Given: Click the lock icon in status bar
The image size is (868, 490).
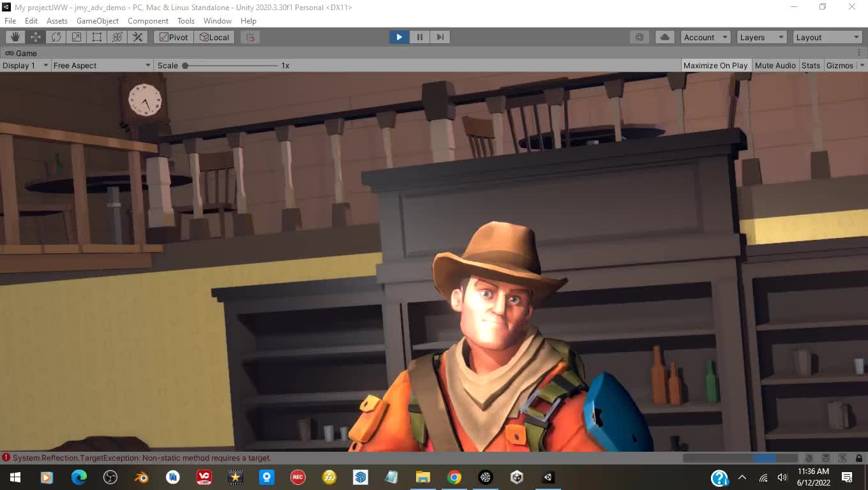Looking at the screenshot, I should (x=859, y=457).
